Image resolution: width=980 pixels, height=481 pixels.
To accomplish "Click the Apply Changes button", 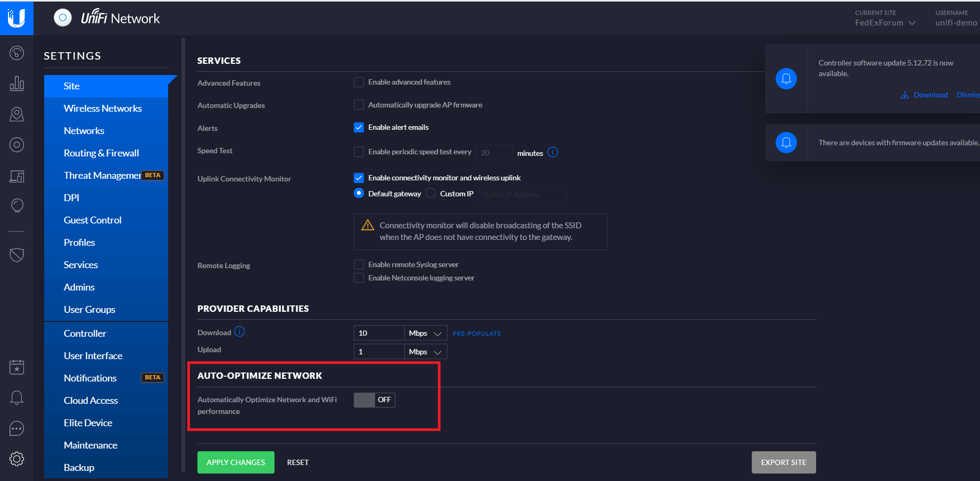I will (236, 462).
